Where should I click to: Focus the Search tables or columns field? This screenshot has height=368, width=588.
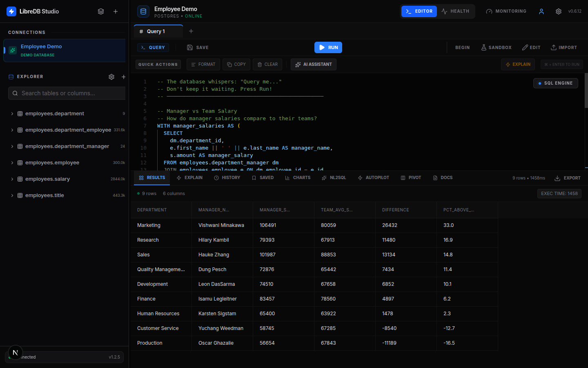pos(67,93)
